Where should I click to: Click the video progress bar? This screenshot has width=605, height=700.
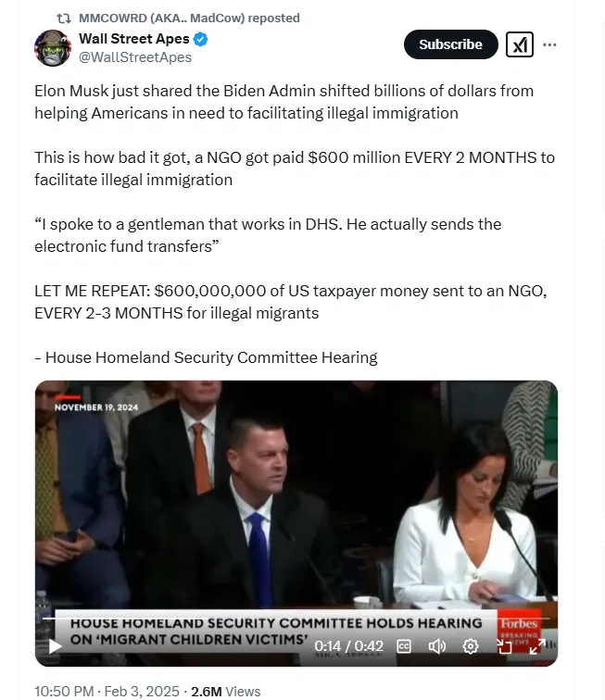(296, 619)
